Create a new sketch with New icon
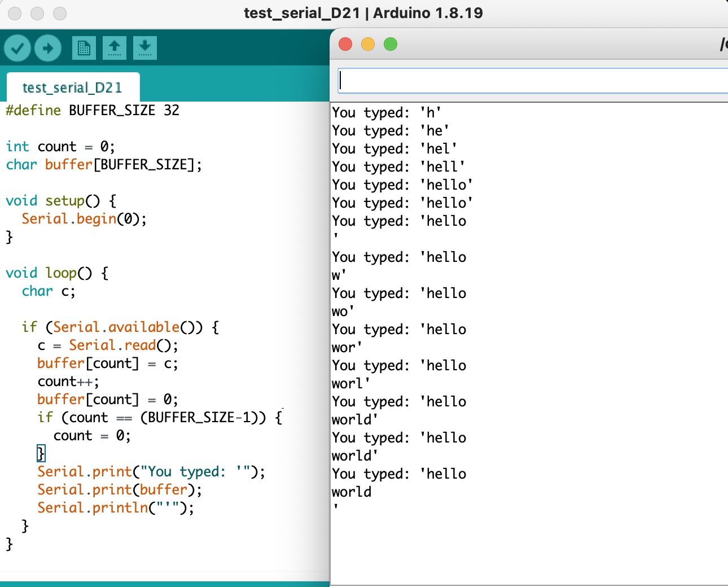The width and height of the screenshot is (728, 587). [84, 48]
